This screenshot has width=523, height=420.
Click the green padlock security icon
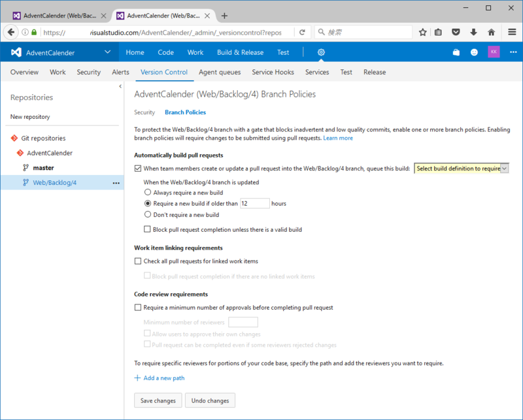34,33
